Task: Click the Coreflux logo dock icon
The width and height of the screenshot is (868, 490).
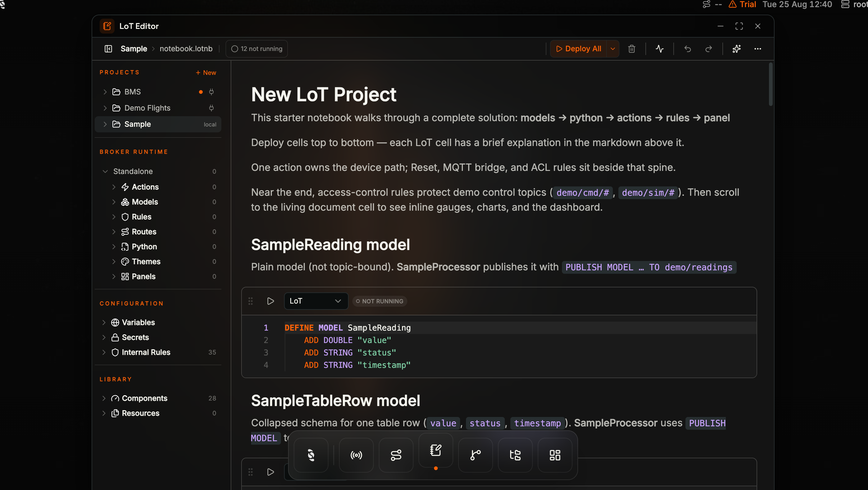Action: (x=311, y=455)
